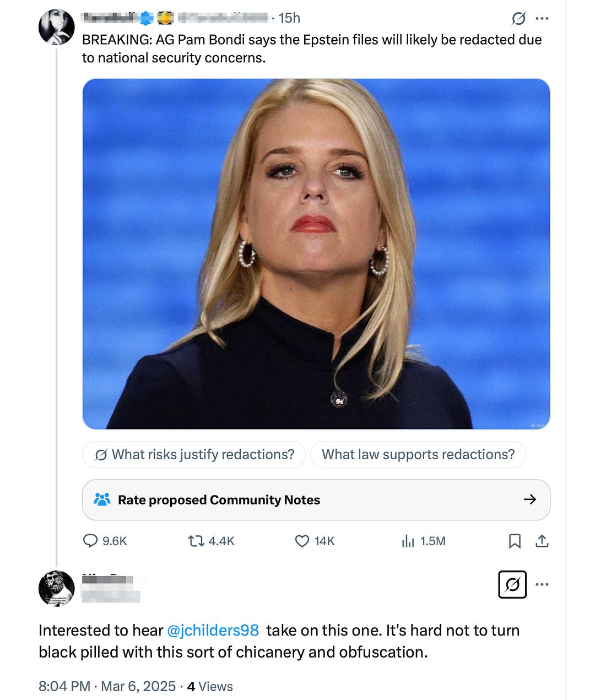Screen dimensions: 606x700
Task: Click the 8:04 PM Mar 6, 2025 timestamp
Action: 108,686
